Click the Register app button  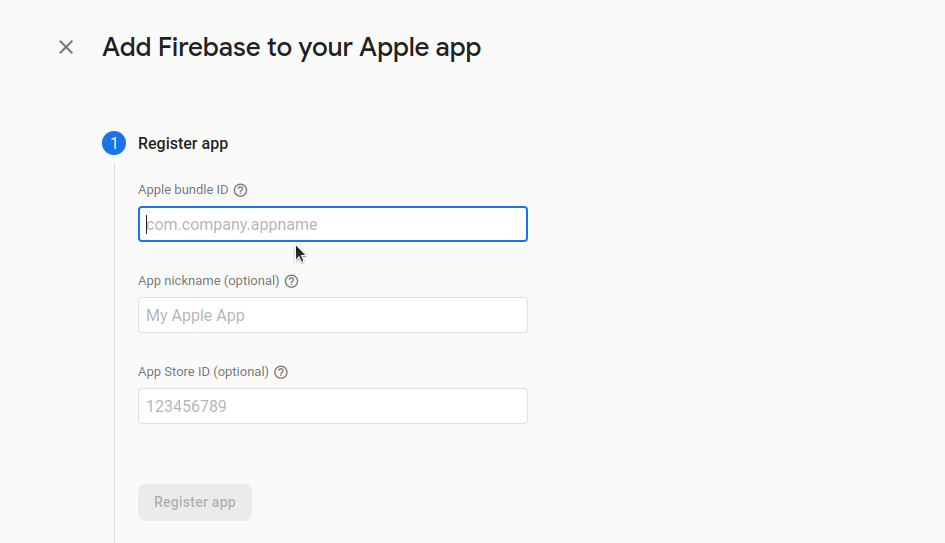pos(195,503)
